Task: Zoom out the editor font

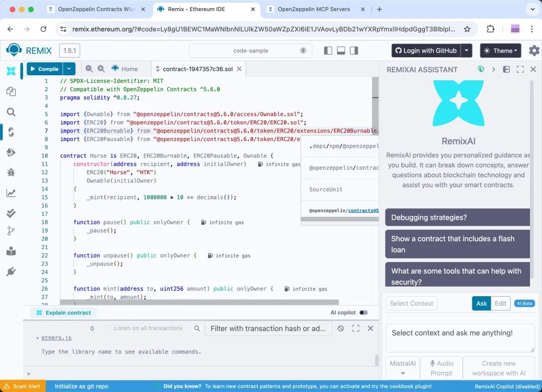Action: pyautogui.click(x=89, y=69)
